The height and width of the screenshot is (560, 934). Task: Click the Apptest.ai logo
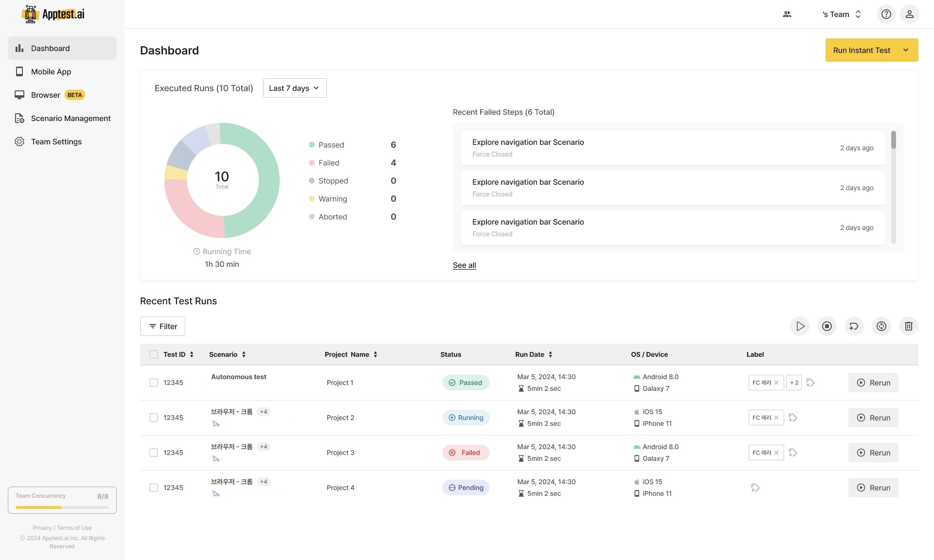click(x=53, y=14)
